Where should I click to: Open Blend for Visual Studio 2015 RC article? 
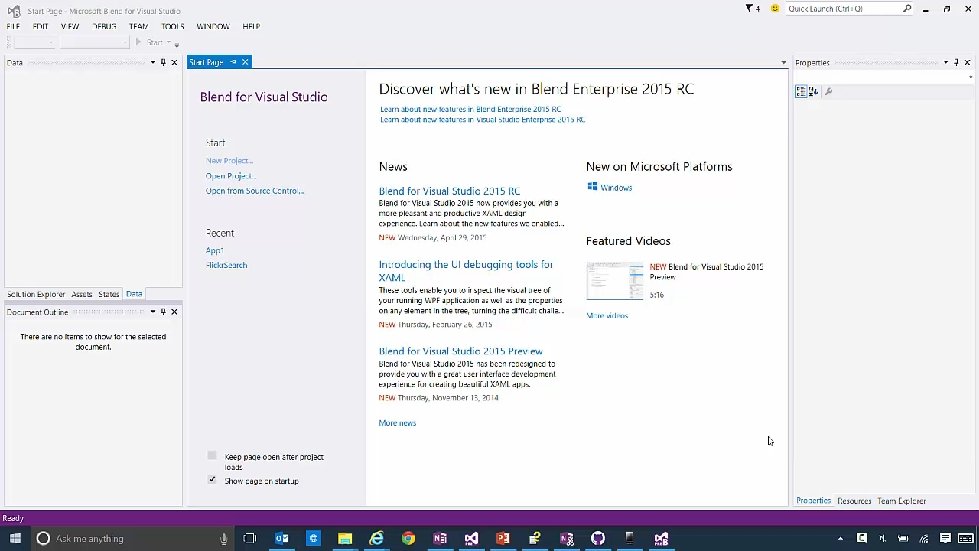tap(450, 191)
